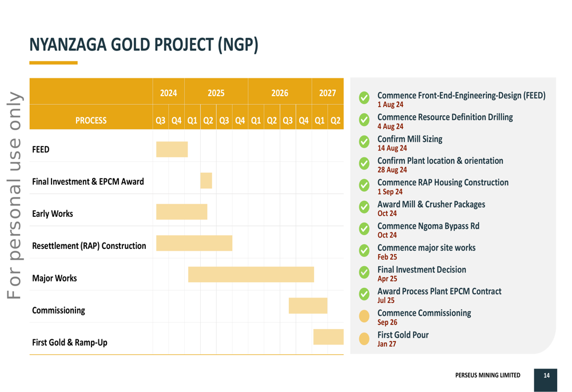Click the page number 14 box
The height and width of the screenshot is (392, 572).
coord(546,375)
